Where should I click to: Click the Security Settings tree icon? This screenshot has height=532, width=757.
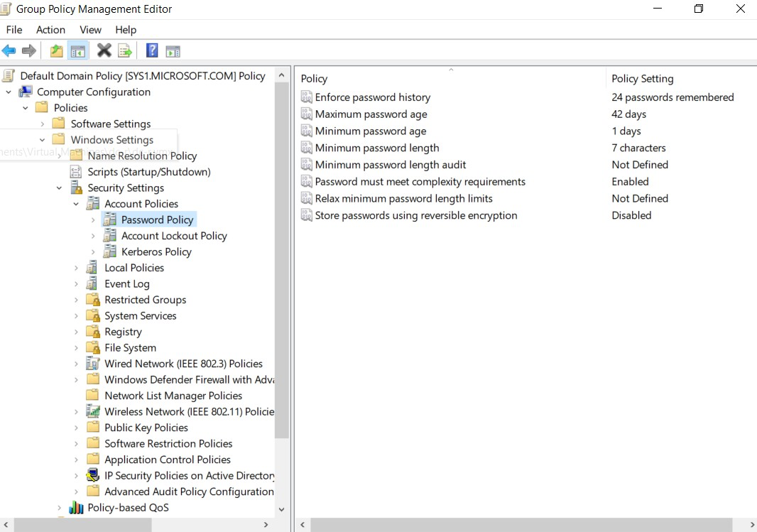point(76,188)
